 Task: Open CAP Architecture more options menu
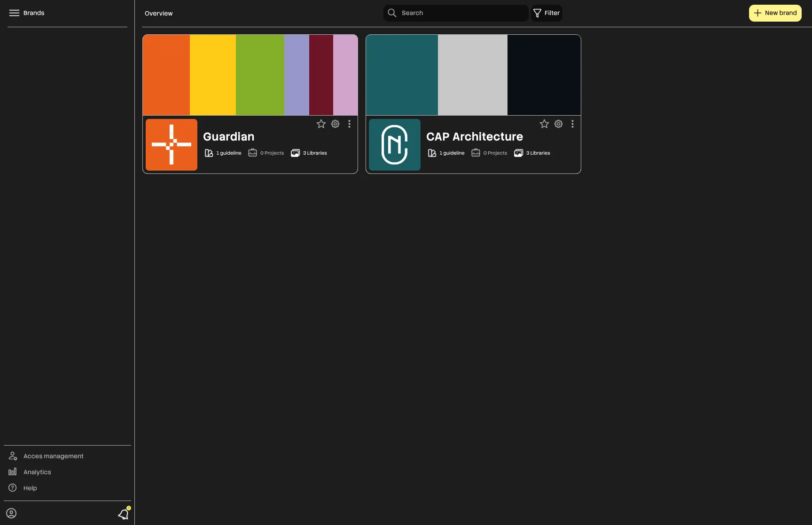[x=572, y=124]
